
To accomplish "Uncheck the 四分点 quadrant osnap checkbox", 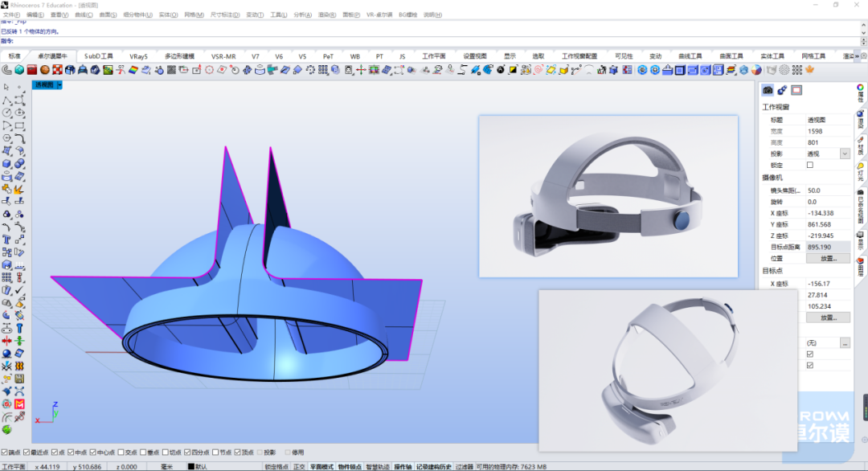I will click(x=187, y=453).
